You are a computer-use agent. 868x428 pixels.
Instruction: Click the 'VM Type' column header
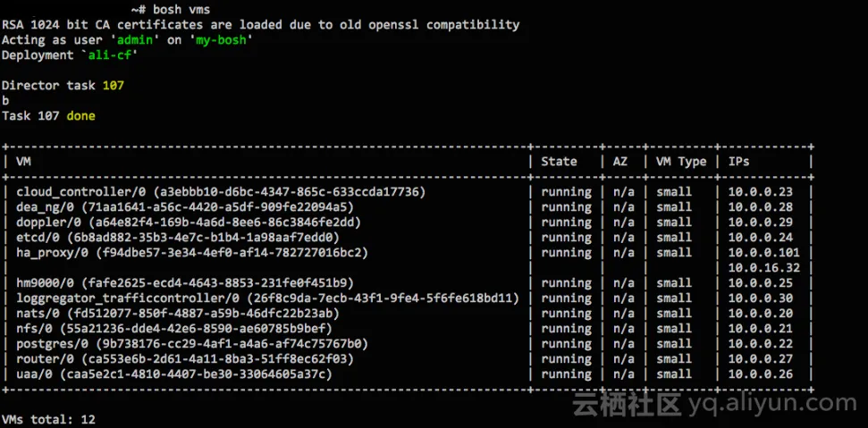680,162
